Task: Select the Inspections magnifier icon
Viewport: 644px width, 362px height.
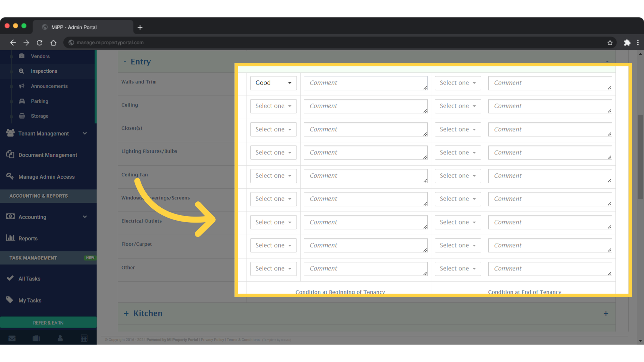Action: click(x=21, y=71)
